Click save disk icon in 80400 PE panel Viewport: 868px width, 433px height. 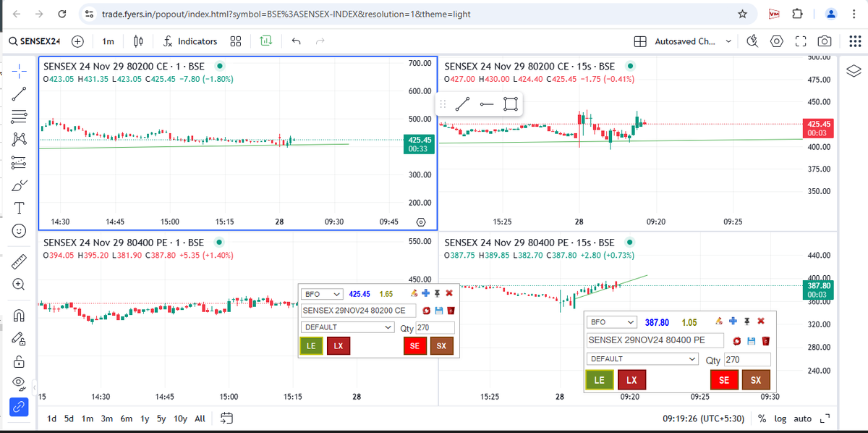tap(751, 340)
